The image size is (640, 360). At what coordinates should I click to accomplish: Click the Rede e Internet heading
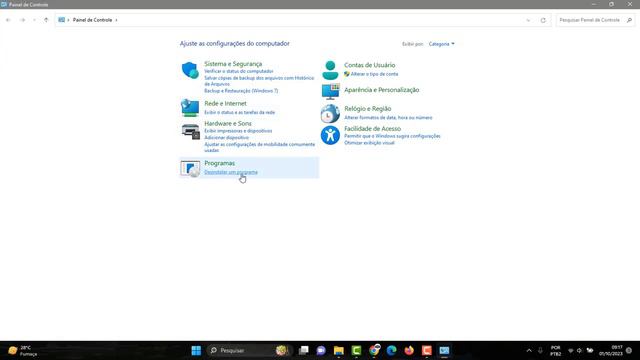(x=225, y=103)
